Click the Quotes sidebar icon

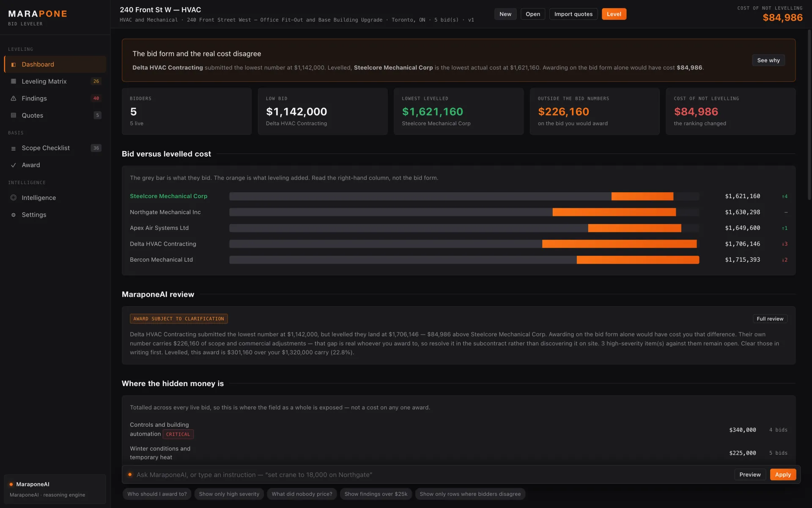click(x=14, y=115)
